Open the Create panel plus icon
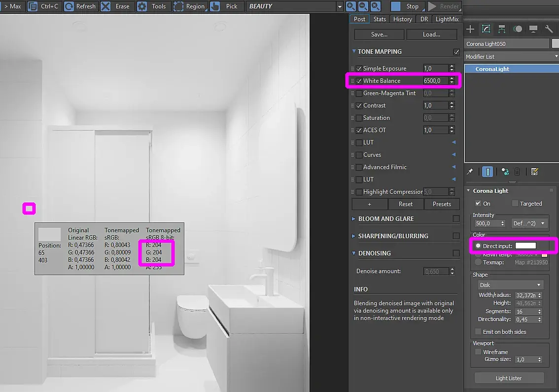This screenshot has height=392, width=559. [470, 29]
